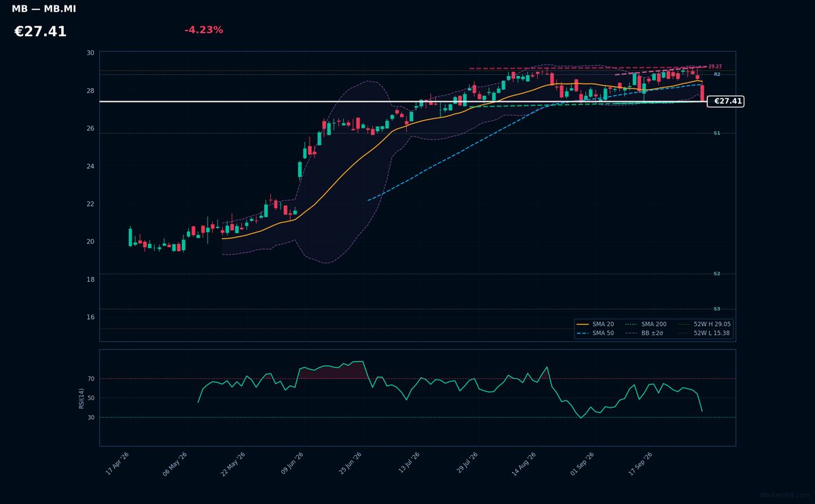Click the 52W L 15.38 legend entry
815x504 pixels.
click(x=704, y=334)
